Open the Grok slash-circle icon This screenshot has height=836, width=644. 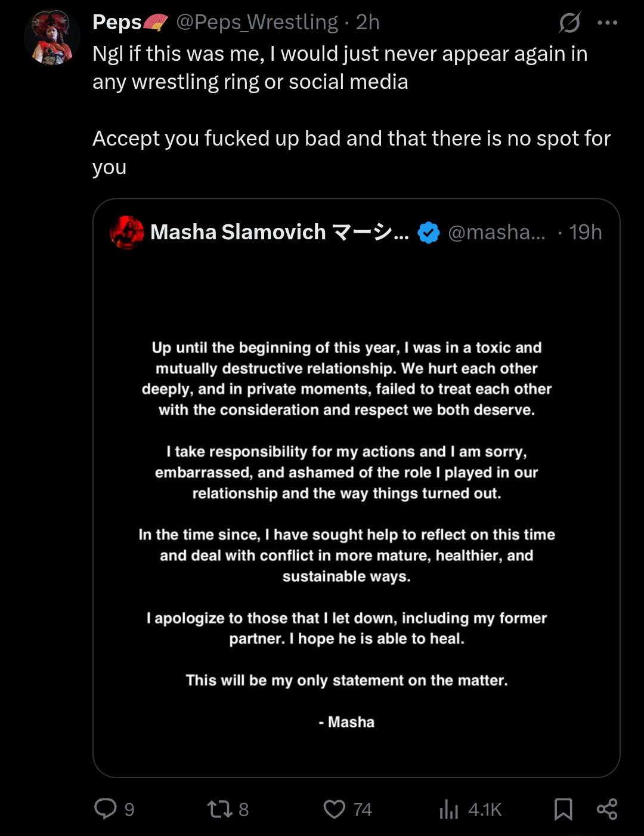(569, 23)
